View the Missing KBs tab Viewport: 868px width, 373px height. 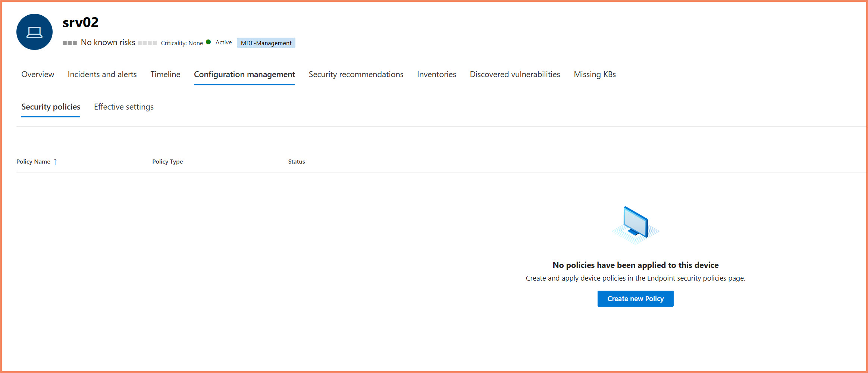[x=595, y=75]
